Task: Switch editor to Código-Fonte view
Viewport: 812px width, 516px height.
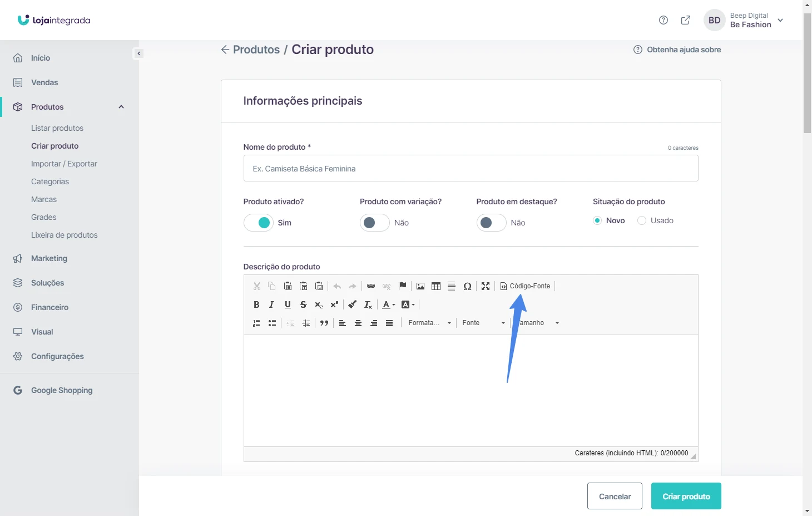Action: pos(525,286)
